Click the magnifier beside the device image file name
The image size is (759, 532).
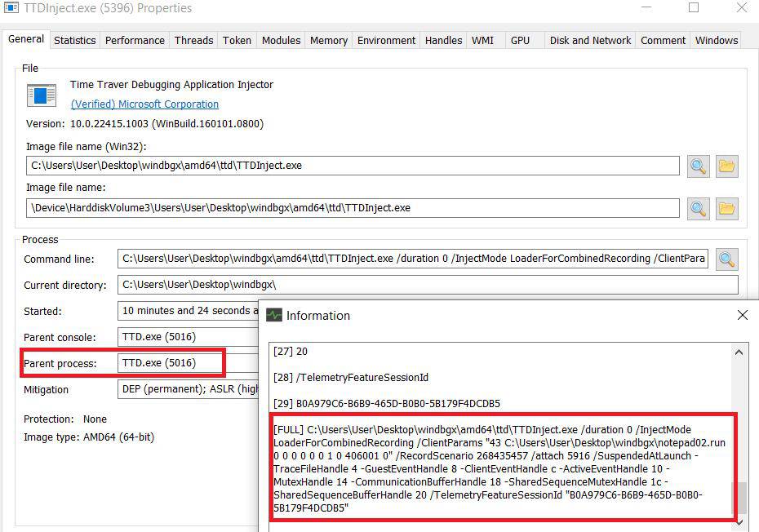click(699, 208)
